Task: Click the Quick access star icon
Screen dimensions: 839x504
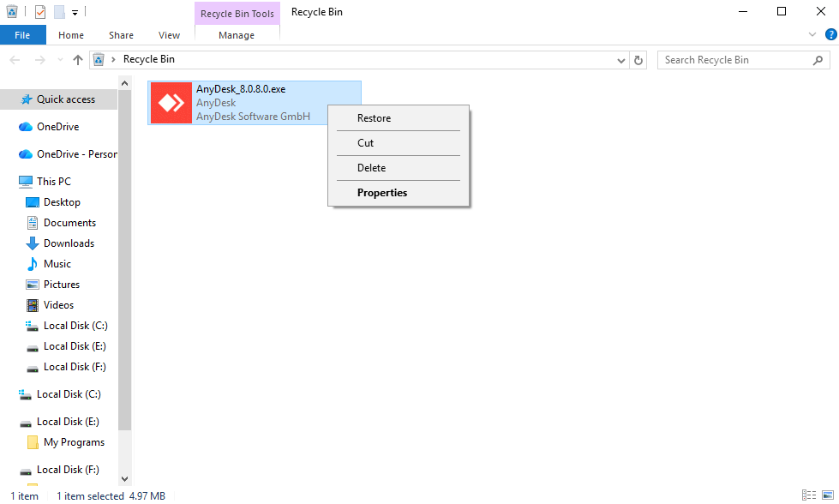Action: click(x=27, y=99)
